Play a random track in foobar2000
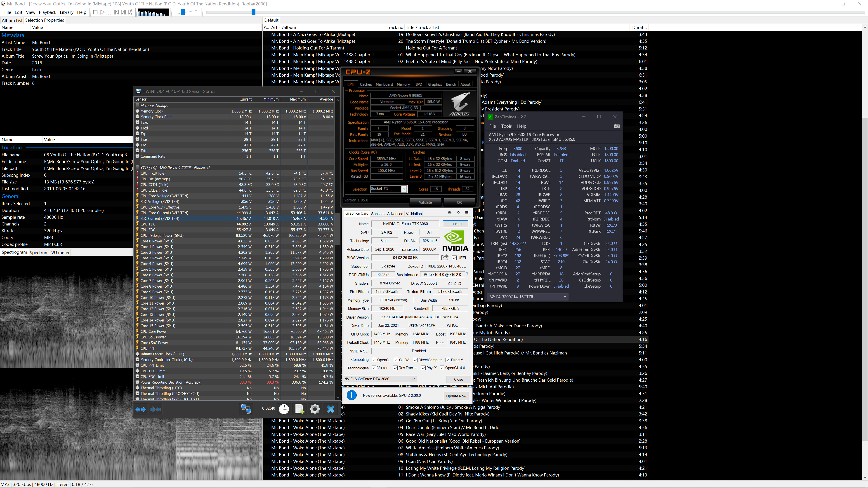The image size is (868, 488). click(131, 12)
